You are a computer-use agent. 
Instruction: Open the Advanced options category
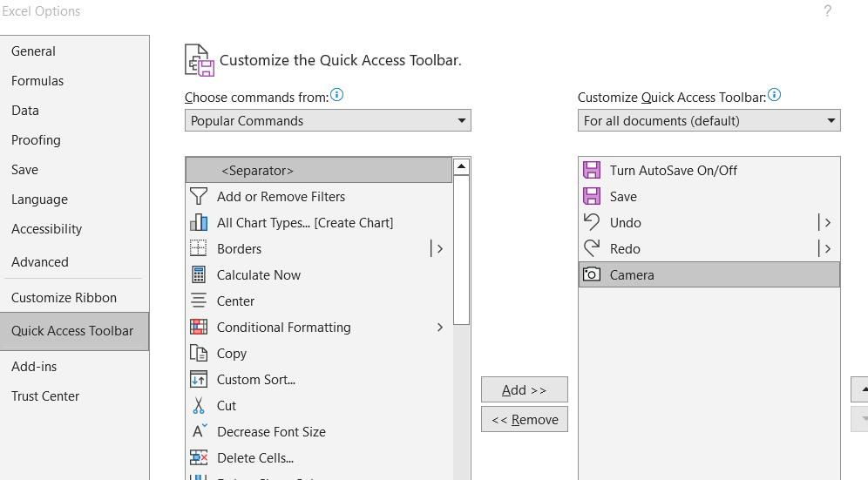(40, 262)
